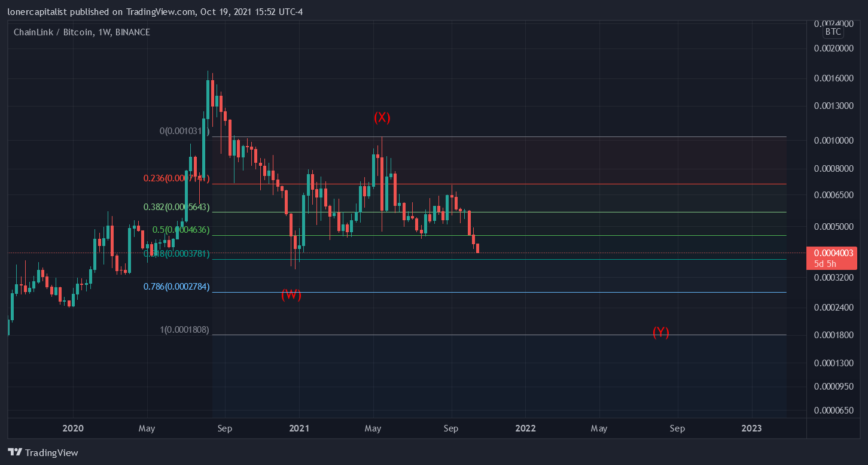This screenshot has height=465, width=868.
Task: Click the 0.382(0.0005643) Fibonacci label
Action: coord(176,207)
